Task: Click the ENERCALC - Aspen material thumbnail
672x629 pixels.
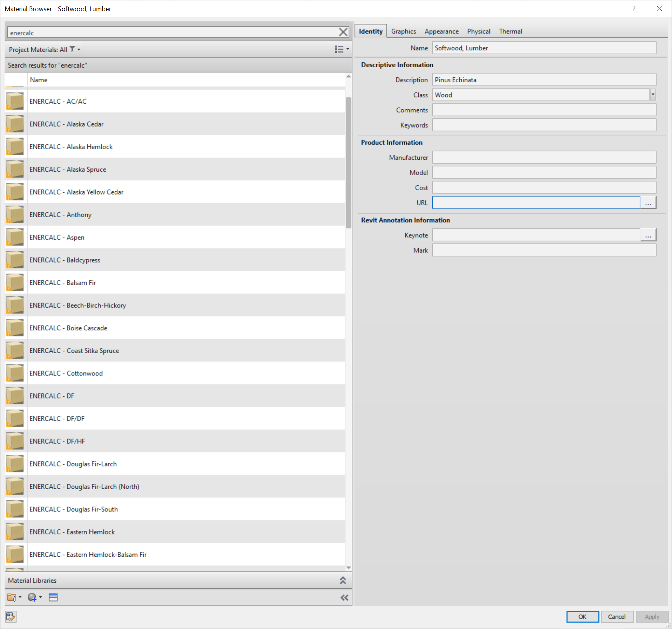Action: (x=15, y=237)
